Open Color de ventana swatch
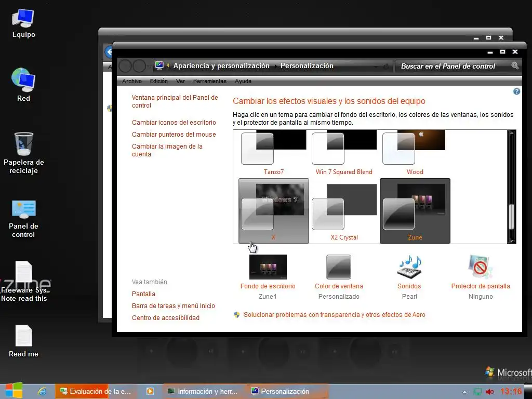Image resolution: width=532 pixels, height=399 pixels. coord(339,267)
